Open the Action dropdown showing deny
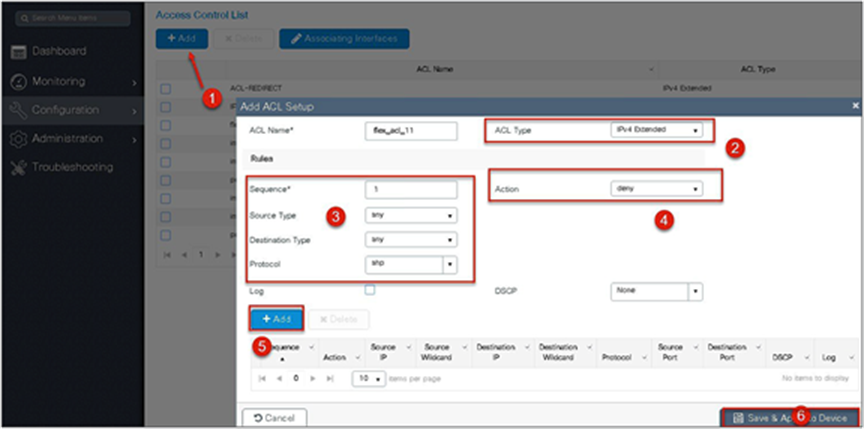 [x=657, y=188]
